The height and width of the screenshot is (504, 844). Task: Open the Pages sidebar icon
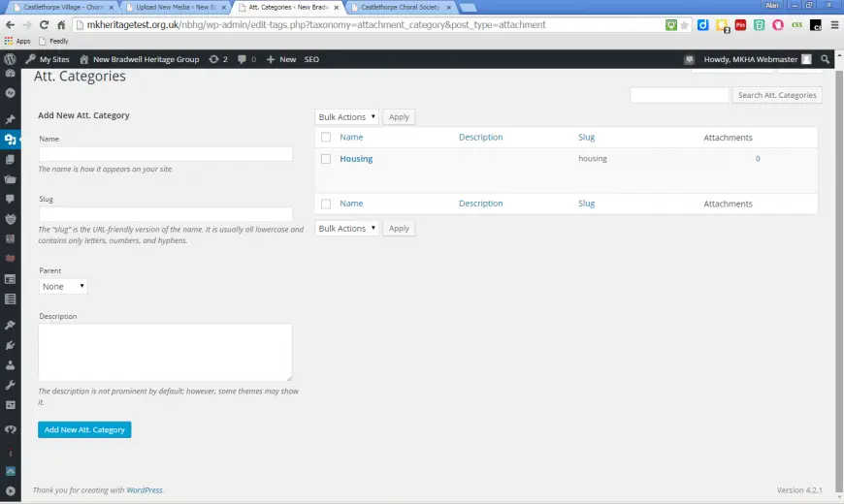coord(10,160)
